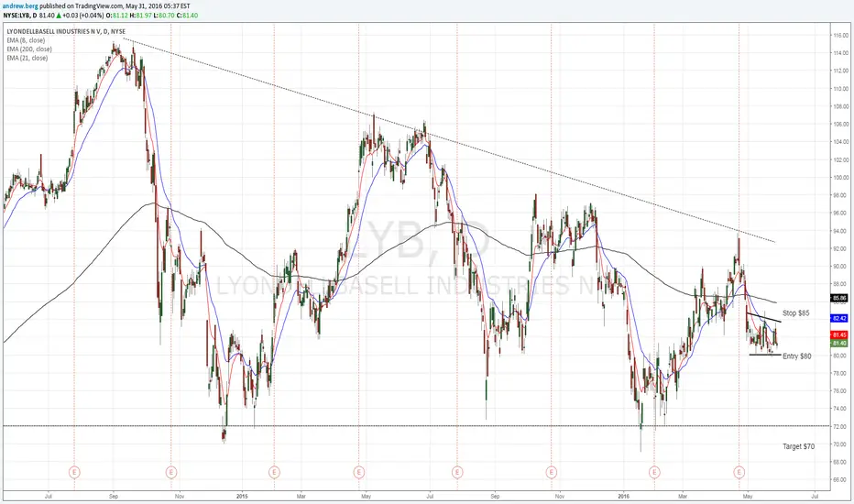The image size is (854, 504).
Task: Click the LYONDELLBASELL INDUSTRIES N V chart title
Action: [66, 31]
